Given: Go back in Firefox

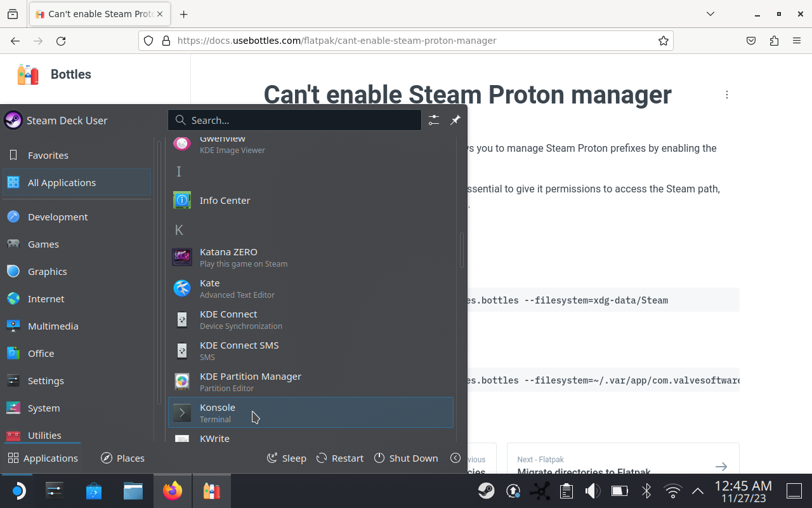Looking at the screenshot, I should (x=15, y=41).
